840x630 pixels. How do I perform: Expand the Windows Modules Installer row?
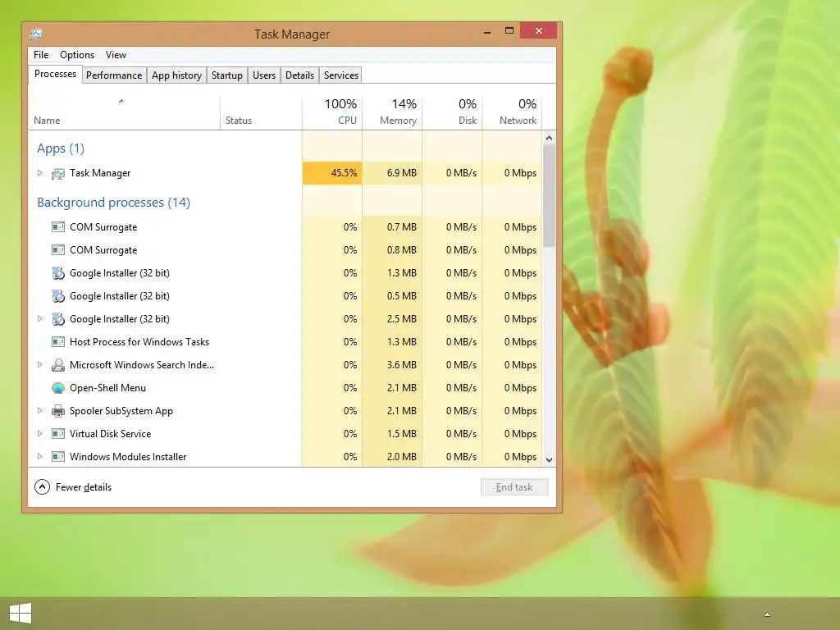click(x=39, y=457)
